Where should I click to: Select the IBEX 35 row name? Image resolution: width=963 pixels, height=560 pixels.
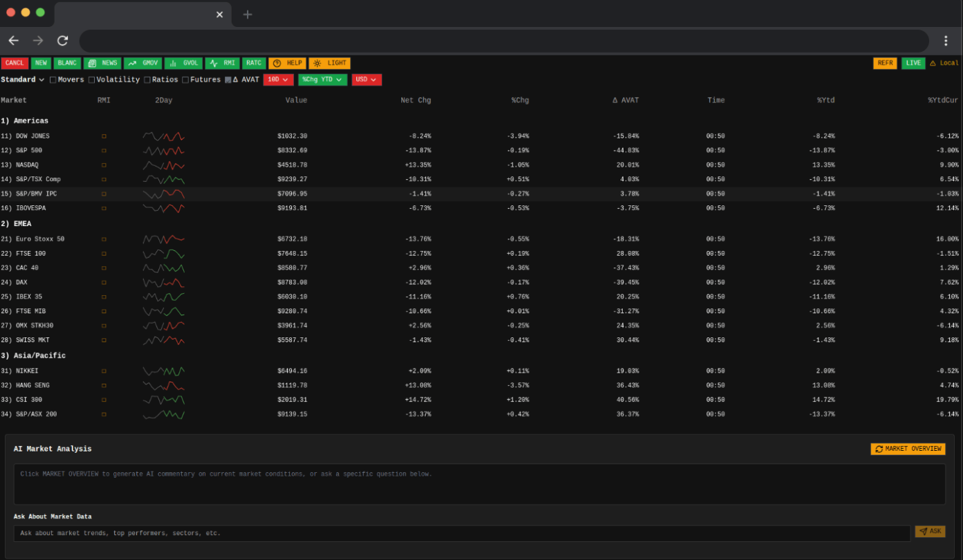[x=29, y=297]
